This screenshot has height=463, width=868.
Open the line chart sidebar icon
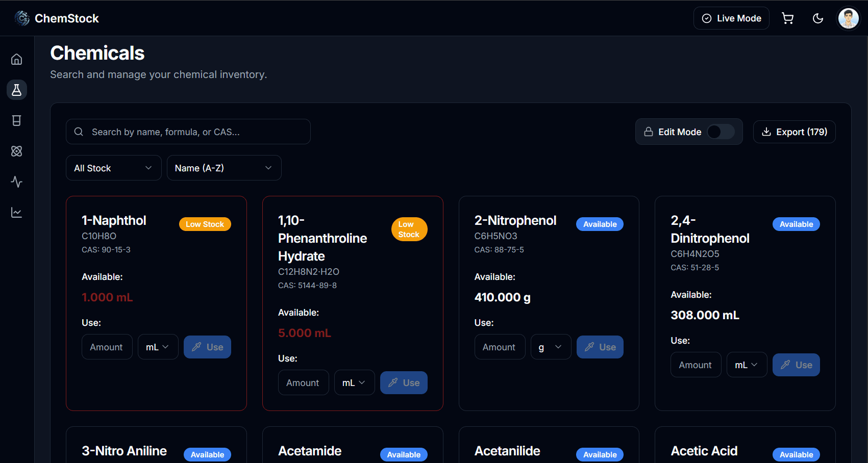click(x=17, y=212)
